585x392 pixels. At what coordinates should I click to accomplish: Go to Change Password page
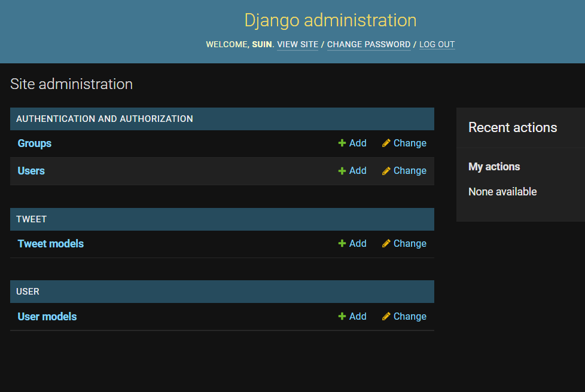[368, 45]
